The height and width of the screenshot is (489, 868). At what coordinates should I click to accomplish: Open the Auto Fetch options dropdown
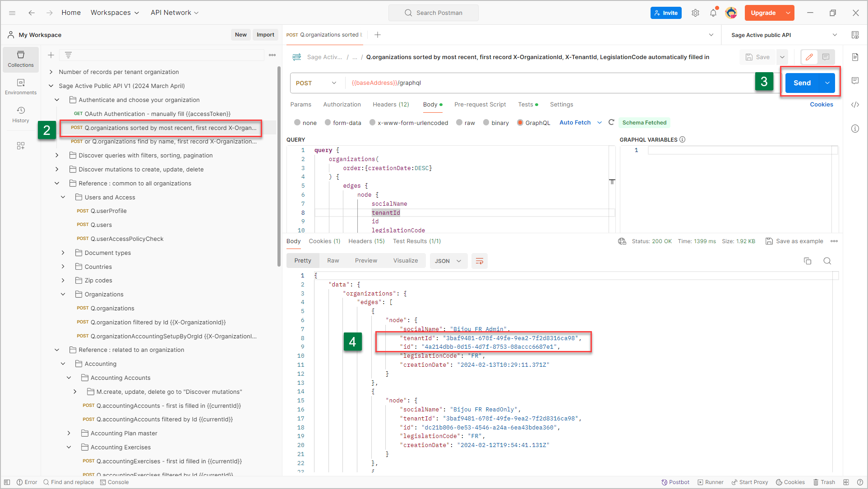pyautogui.click(x=600, y=122)
